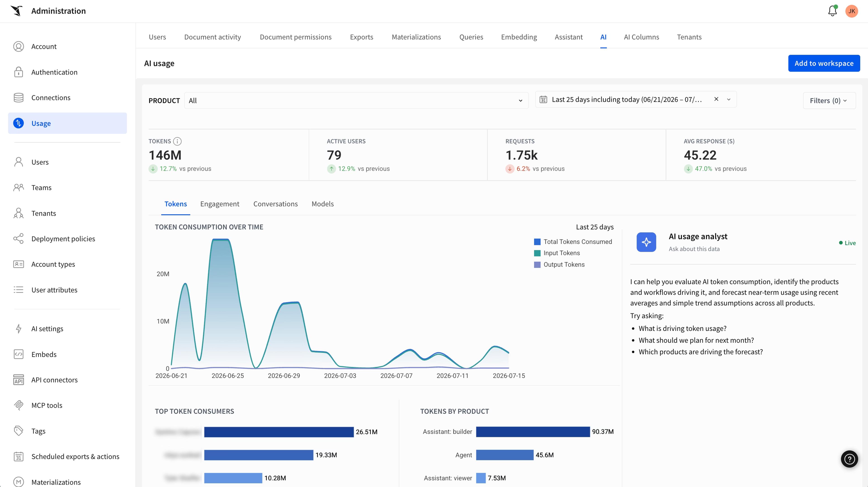This screenshot has height=487, width=868.
Task: Click the 45.22 avg response value
Action: 700,155
